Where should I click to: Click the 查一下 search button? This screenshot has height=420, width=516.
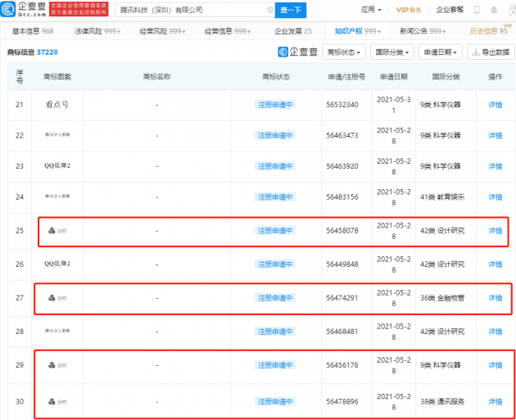pos(291,10)
